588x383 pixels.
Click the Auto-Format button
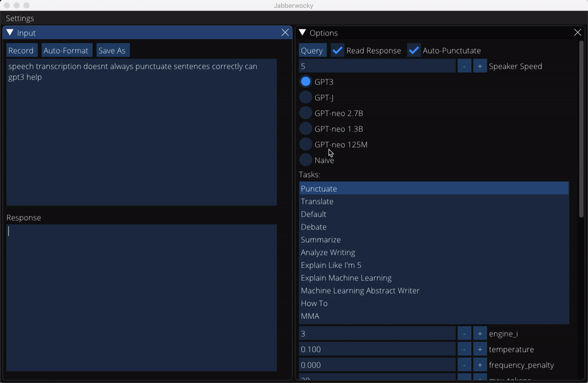66,50
